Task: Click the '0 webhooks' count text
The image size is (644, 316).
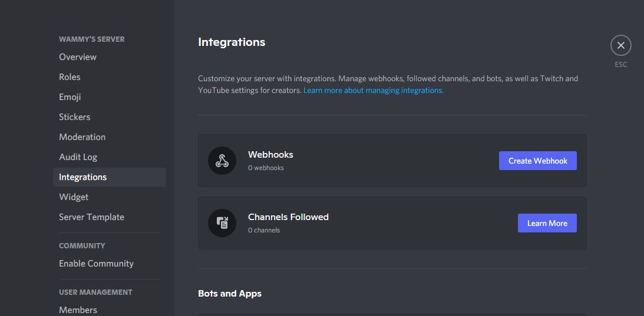Action: pos(266,168)
